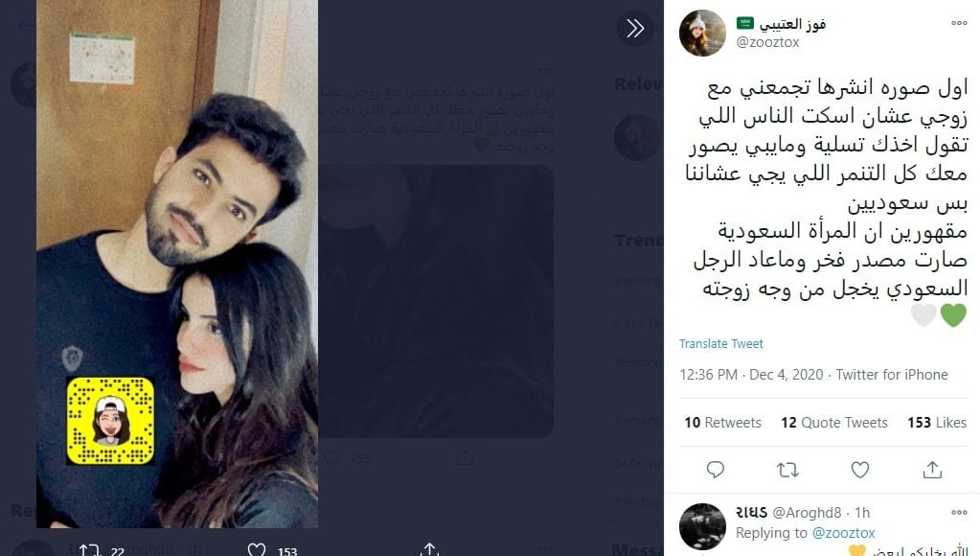
Task: Click the Twitter for iPhone source link
Action: point(892,374)
